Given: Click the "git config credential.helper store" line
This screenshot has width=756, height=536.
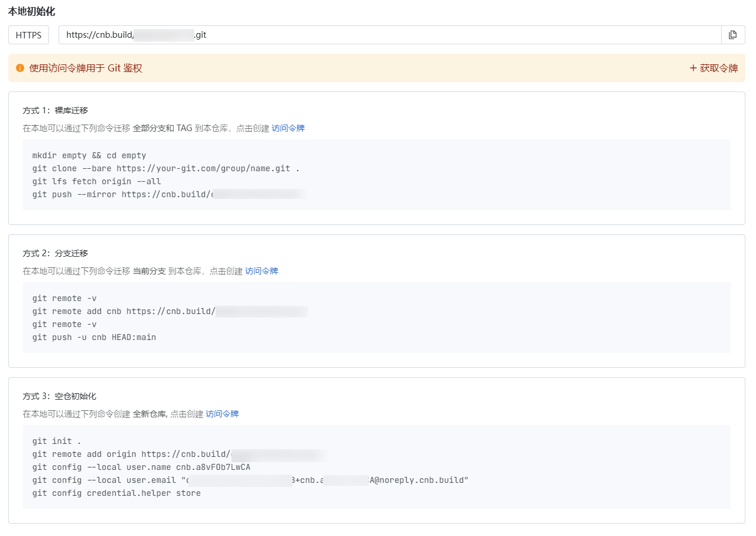Looking at the screenshot, I should click(x=116, y=493).
